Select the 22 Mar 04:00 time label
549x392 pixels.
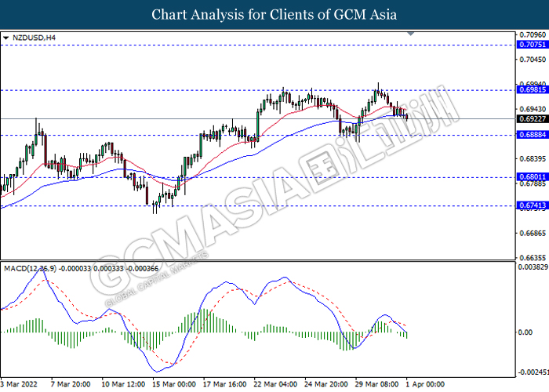(x=275, y=384)
